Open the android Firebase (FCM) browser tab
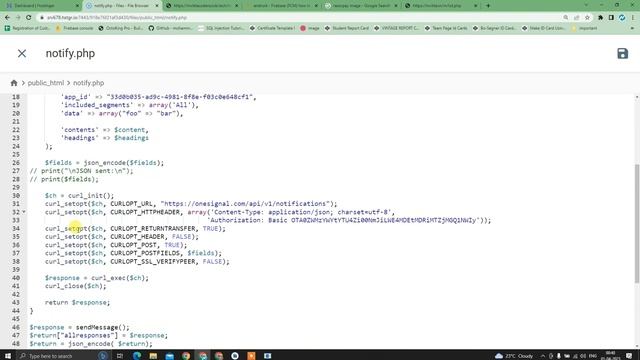The width and height of the screenshot is (640, 360). click(282, 6)
